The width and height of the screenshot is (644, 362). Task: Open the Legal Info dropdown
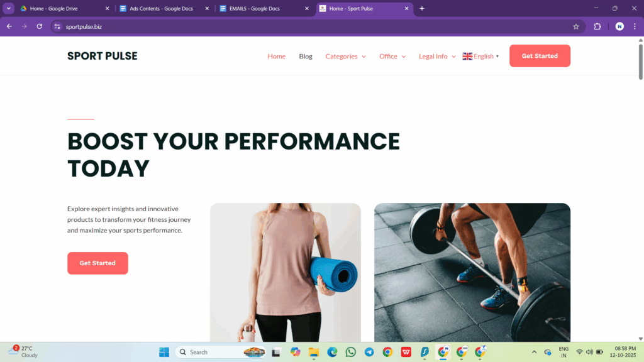[437, 56]
